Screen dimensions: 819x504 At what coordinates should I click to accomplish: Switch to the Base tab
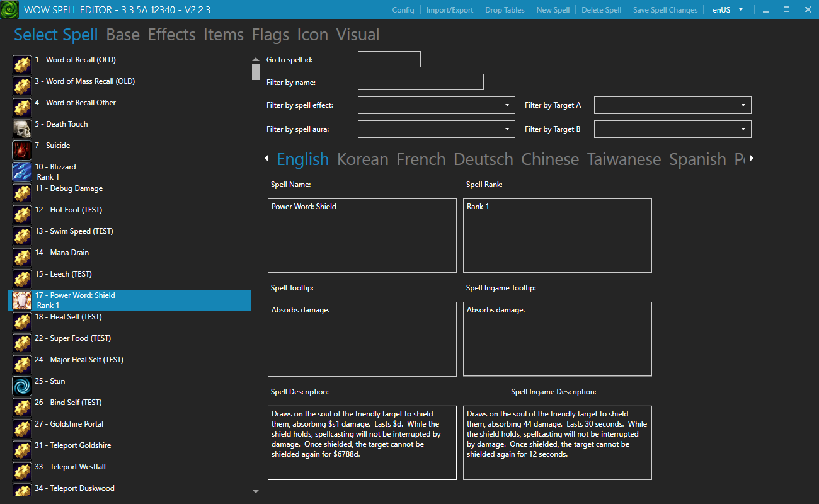pos(123,35)
